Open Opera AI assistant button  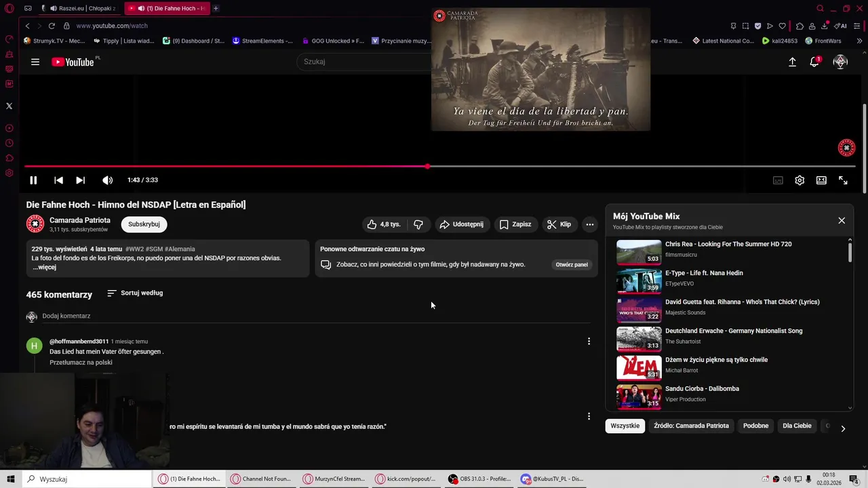(x=841, y=26)
